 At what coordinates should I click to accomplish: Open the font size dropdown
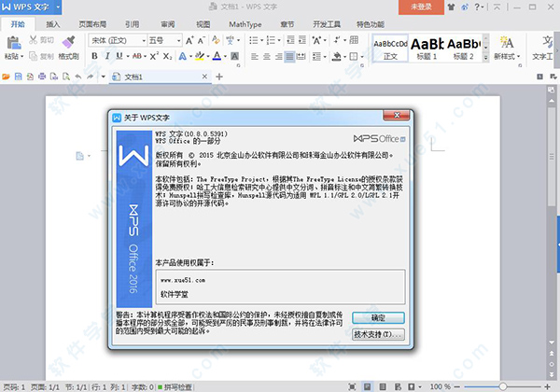pos(178,41)
